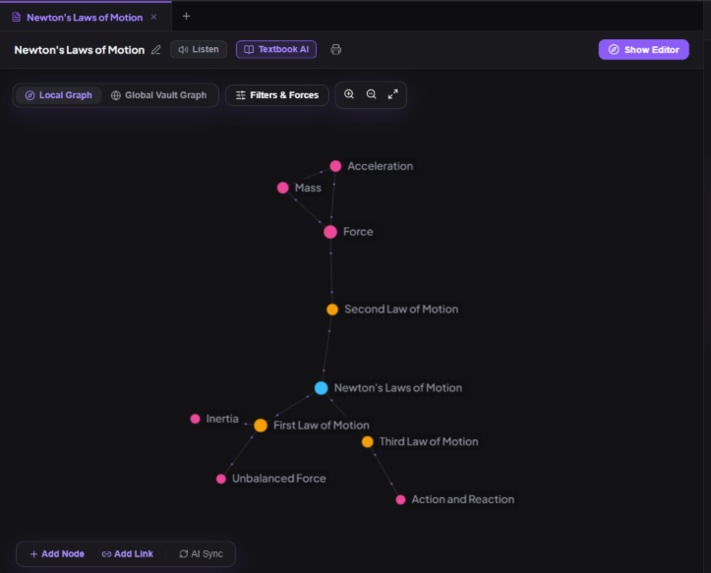Click the pencil icon to rename the note title
The image size is (711, 573).
click(x=156, y=50)
